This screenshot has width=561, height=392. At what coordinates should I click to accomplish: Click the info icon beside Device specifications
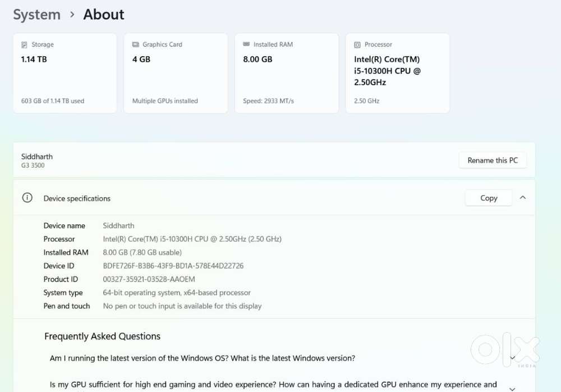(27, 198)
